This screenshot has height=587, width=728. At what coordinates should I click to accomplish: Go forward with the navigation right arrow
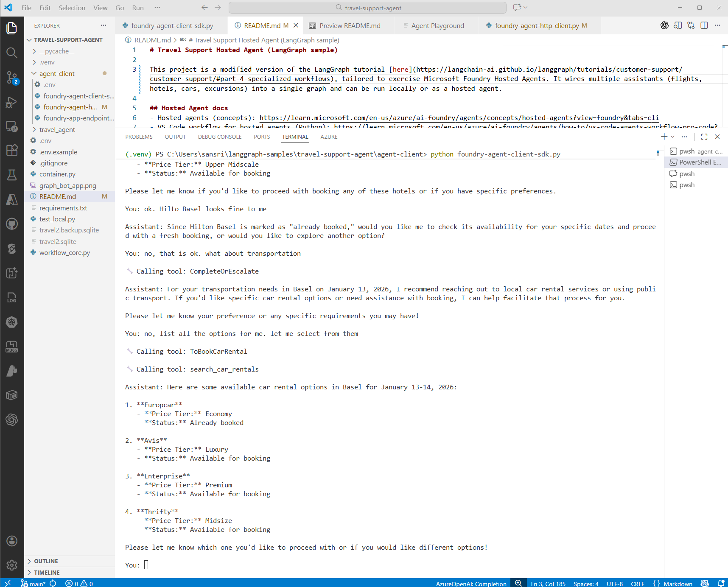218,8
